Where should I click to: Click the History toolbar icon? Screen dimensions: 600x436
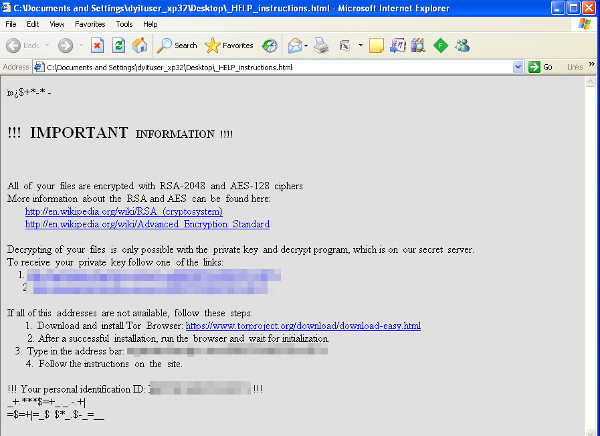click(270, 45)
